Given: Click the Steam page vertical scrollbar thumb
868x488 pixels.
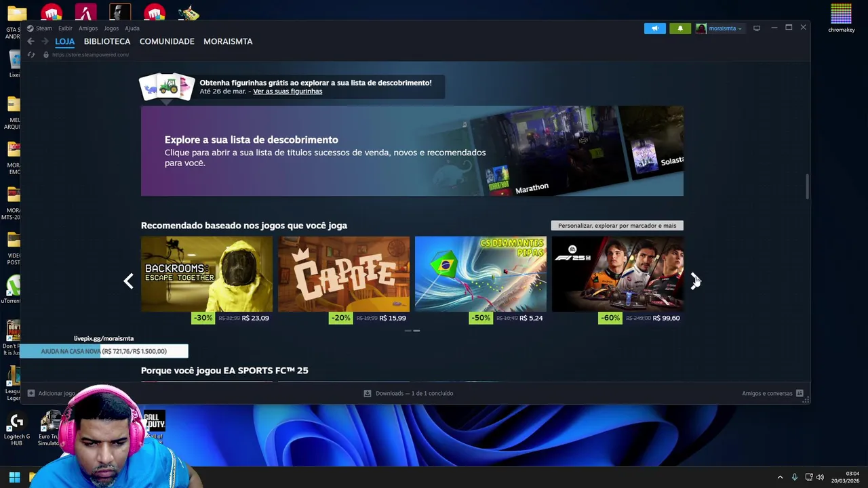Looking at the screenshot, I should [807, 187].
